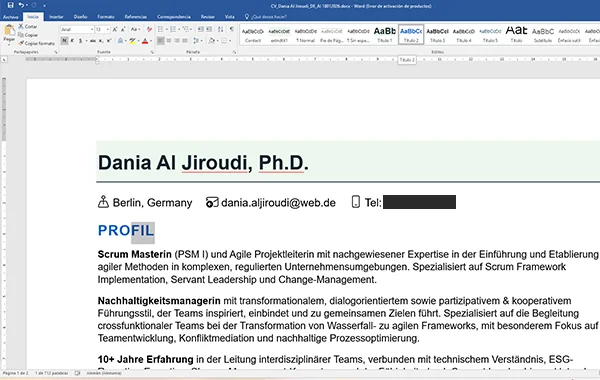The image size is (600, 380).
Task: Open the Portapapeles dialog launcher
Action: pos(56,52)
